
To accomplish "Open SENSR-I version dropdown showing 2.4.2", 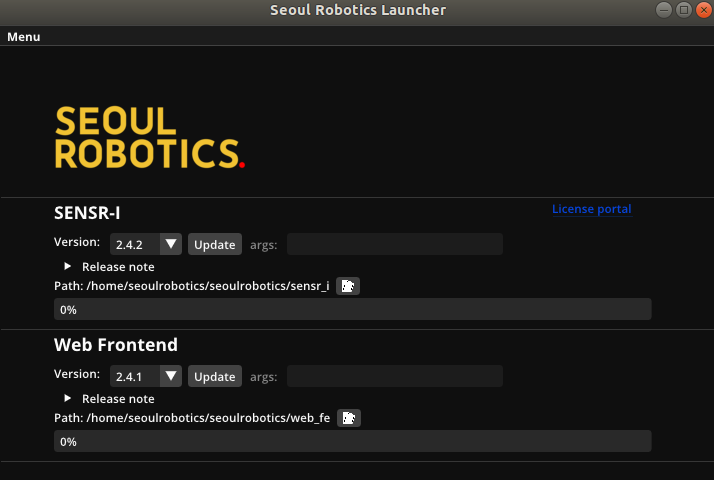I will click(146, 245).
